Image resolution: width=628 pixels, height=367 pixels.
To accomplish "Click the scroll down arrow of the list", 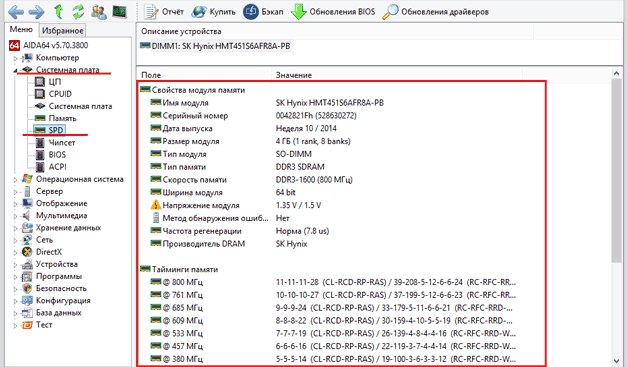I will pos(617,361).
